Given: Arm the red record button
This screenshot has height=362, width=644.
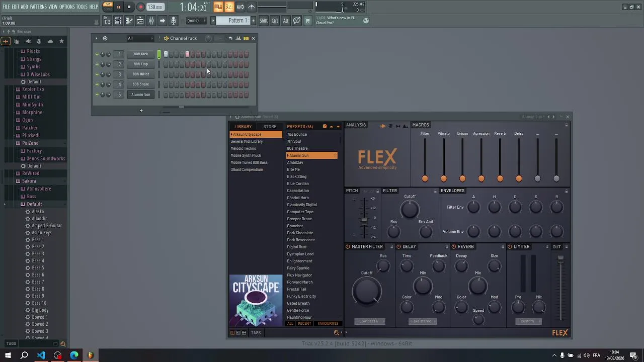Looking at the screenshot, I should coord(140,7).
